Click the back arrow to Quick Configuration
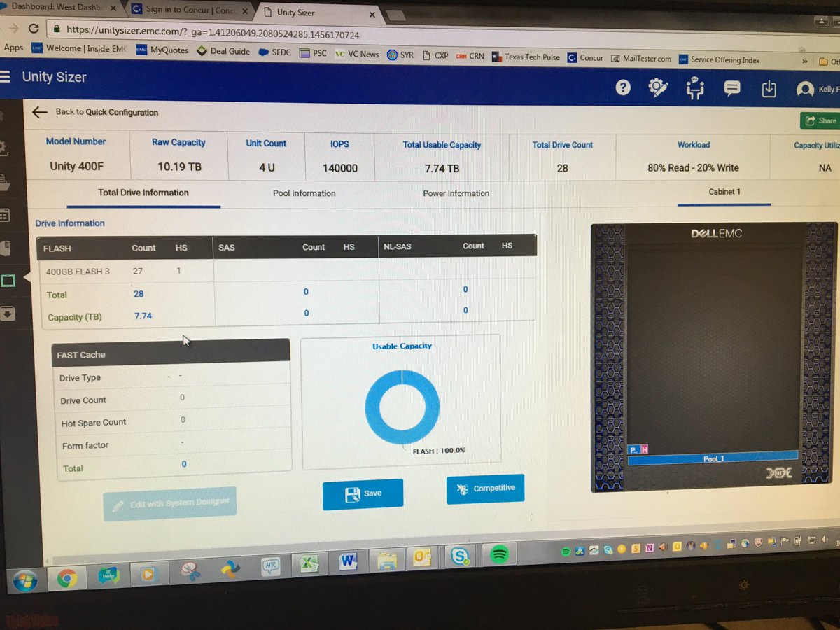The image size is (840, 630). click(39, 111)
